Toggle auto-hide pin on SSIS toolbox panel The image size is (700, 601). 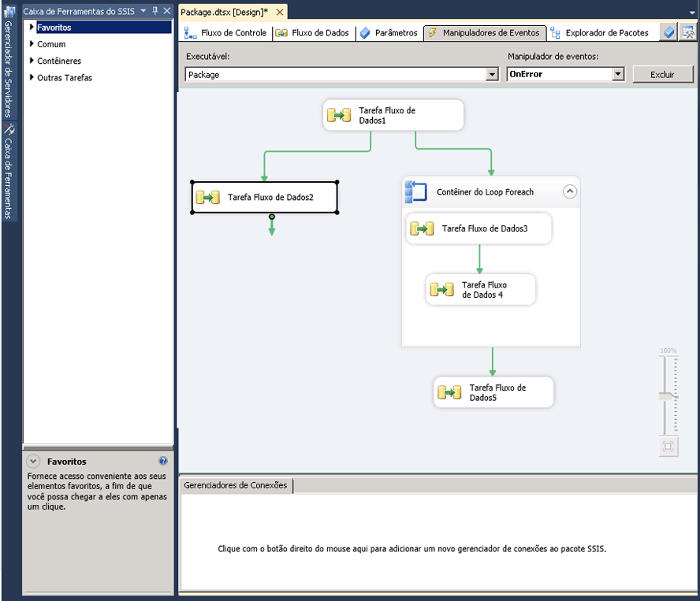click(x=155, y=11)
